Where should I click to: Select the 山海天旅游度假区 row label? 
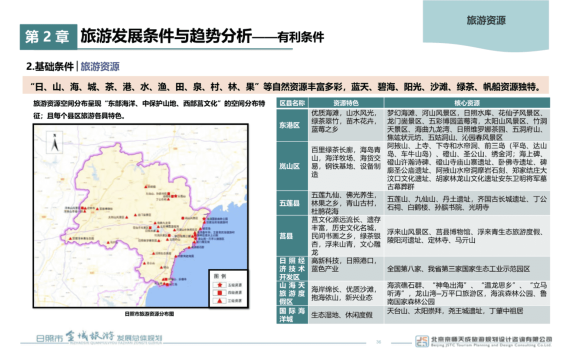292,293
